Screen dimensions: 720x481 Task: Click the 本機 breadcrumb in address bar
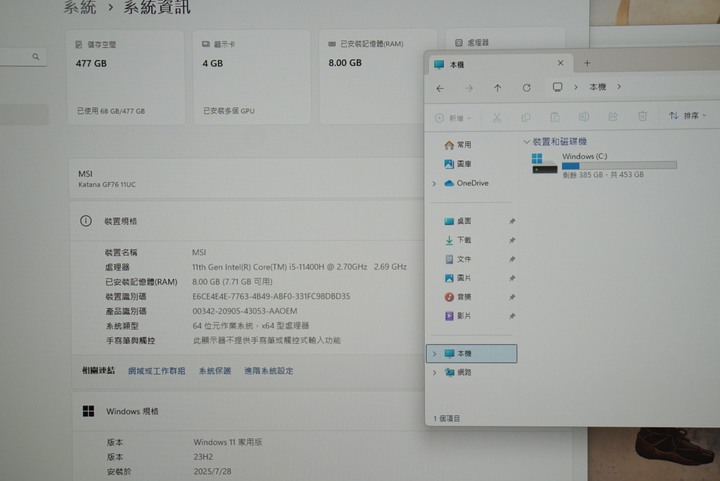click(597, 87)
